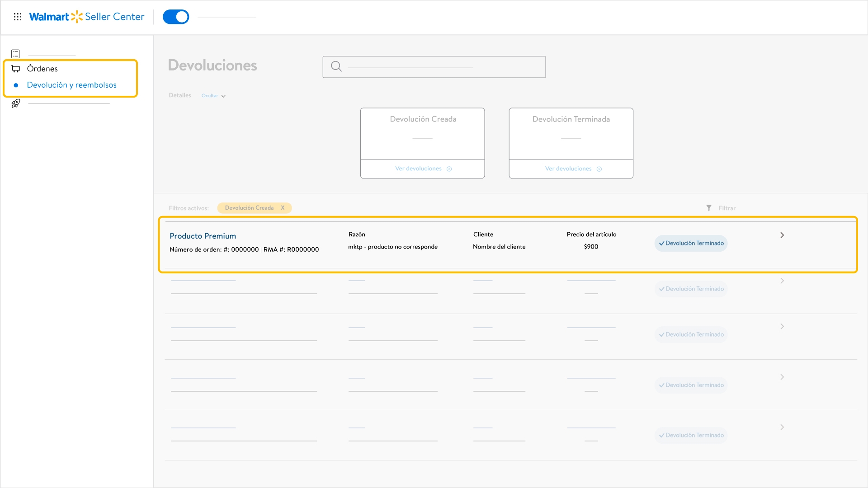The image size is (868, 488).
Task: Select the Devolución Creada summary card
Action: (x=422, y=133)
